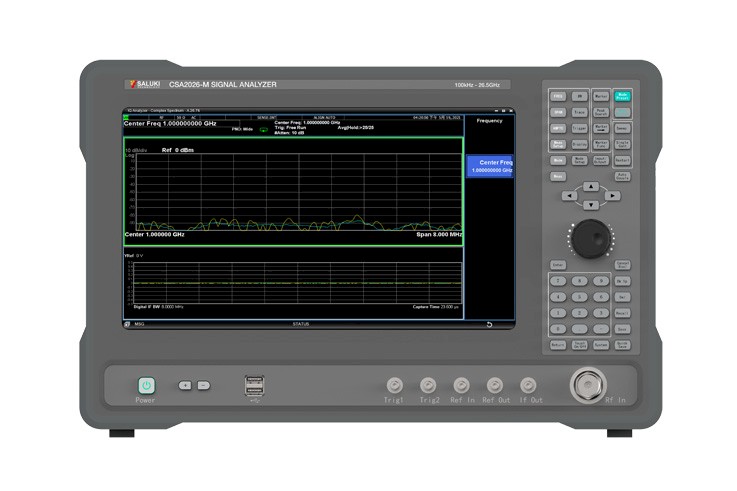
Task: Hit the FREQ hardkey
Action: 558,96
